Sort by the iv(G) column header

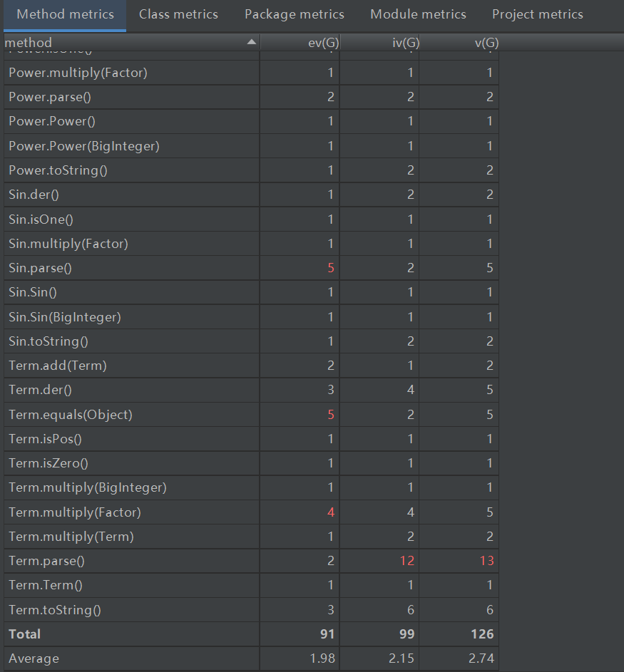click(379, 43)
